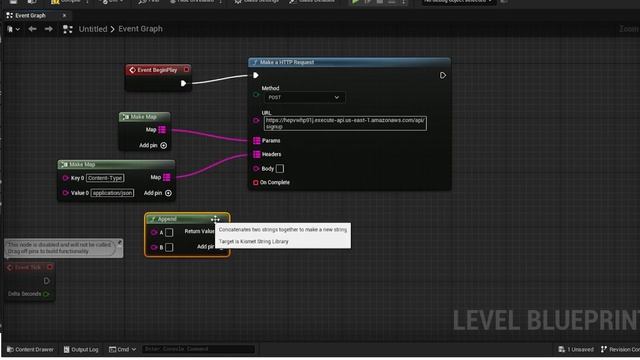
Task: Click the Headers map pin
Action: point(256,154)
